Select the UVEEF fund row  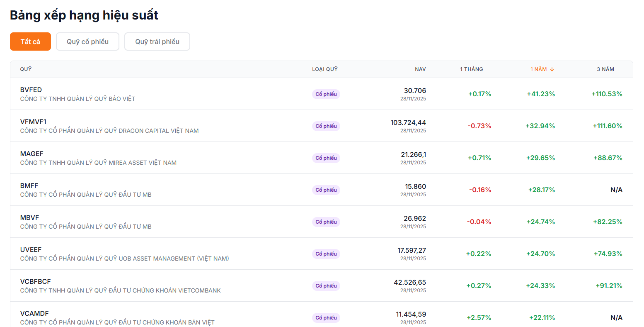point(31,249)
